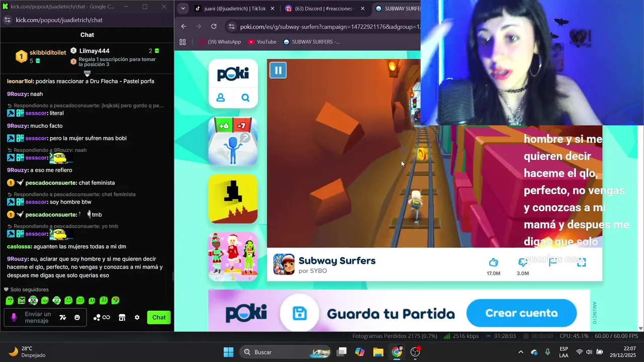Open chat settings gear
The image size is (644, 362).
pos(137,317)
